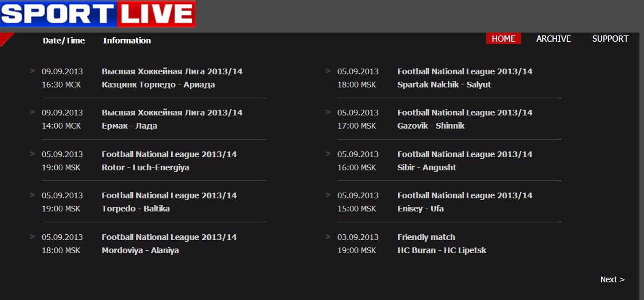Go to the Next page

(x=612, y=279)
